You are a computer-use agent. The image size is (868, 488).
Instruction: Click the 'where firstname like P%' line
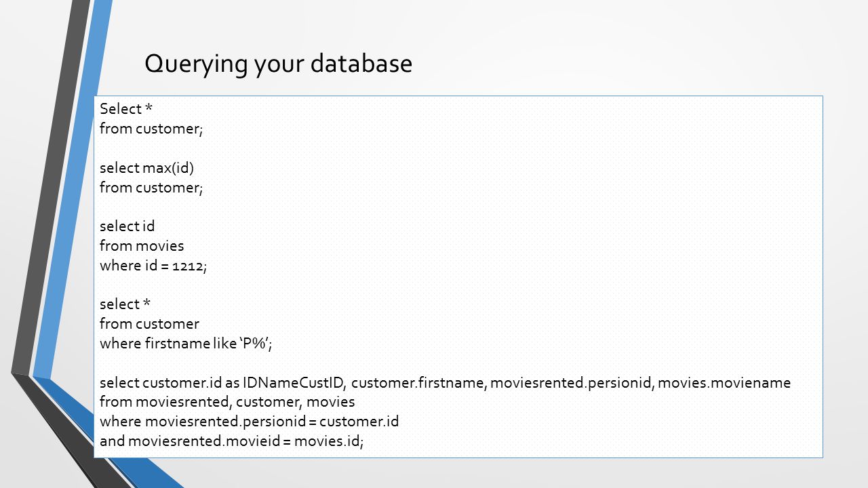[x=186, y=344]
